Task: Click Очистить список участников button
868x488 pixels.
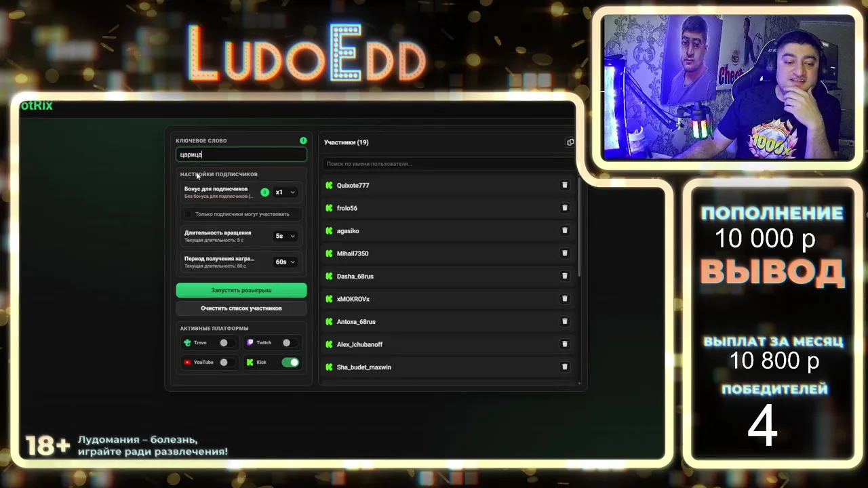Action: coord(241,308)
